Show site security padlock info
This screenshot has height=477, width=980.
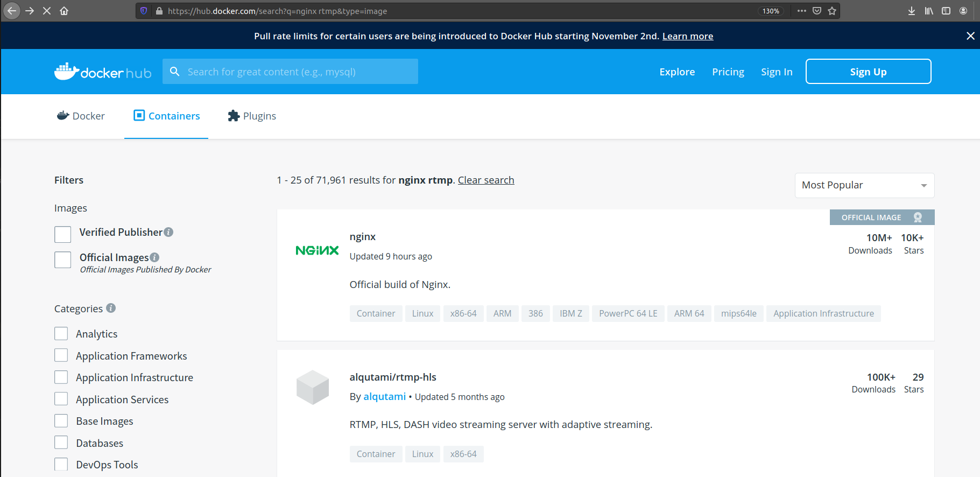click(x=159, y=11)
